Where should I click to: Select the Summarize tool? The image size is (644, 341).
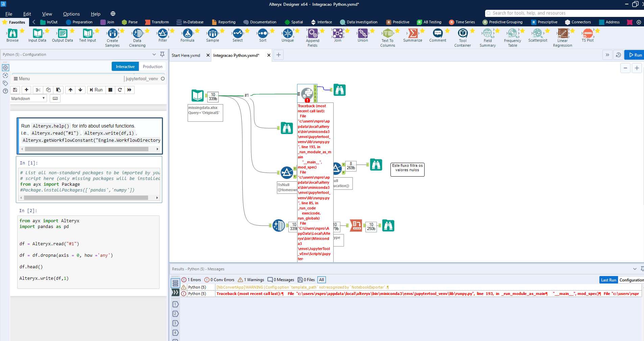pos(412,35)
